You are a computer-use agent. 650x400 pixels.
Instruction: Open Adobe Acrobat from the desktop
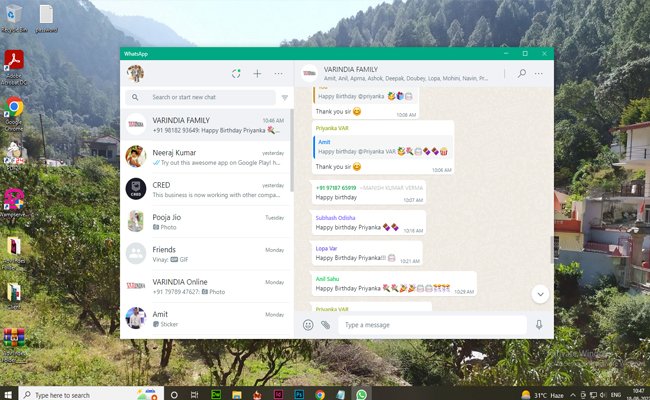[x=15, y=63]
